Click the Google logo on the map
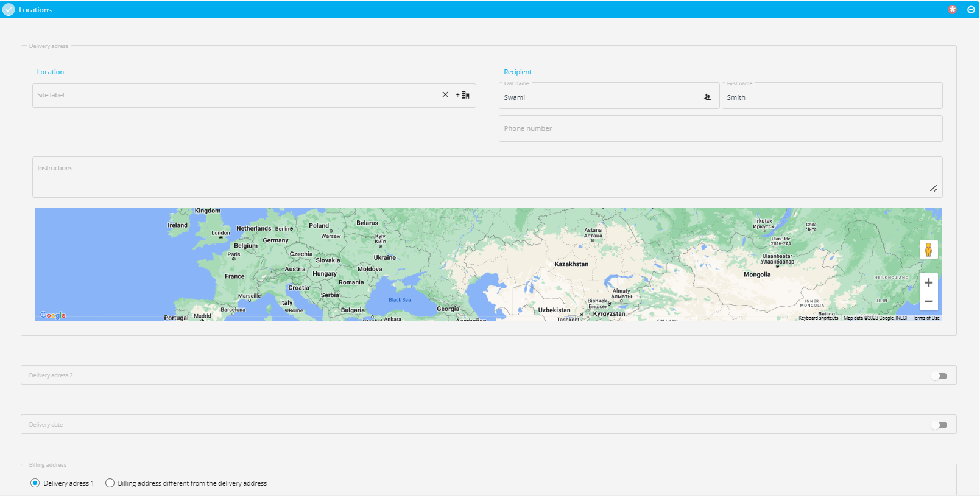Viewport: 980px width, 496px height. (53, 315)
